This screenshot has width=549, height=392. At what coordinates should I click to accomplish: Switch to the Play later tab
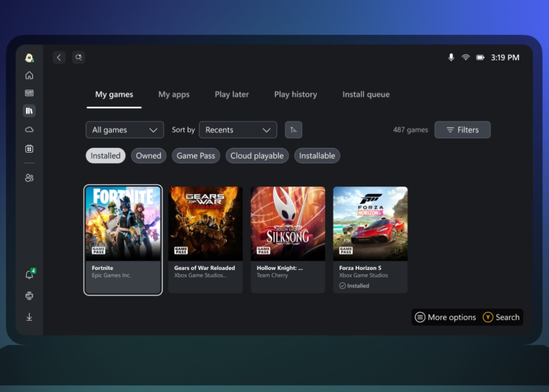[x=232, y=94]
